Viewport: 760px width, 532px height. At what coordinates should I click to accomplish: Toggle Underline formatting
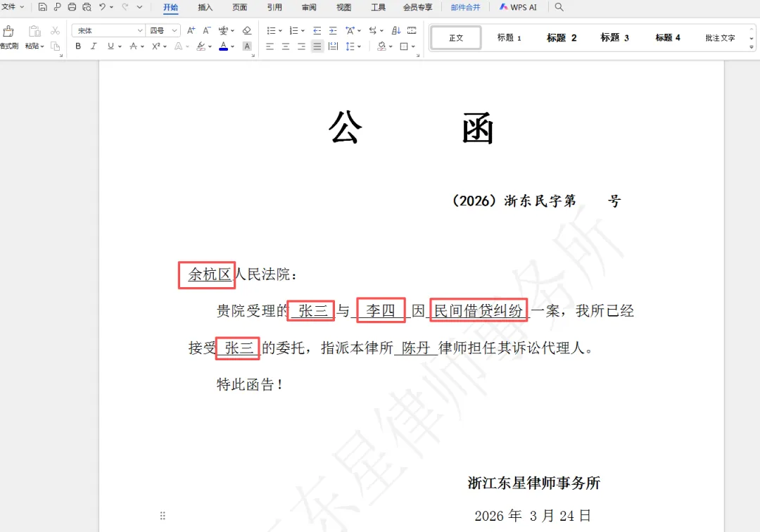110,46
